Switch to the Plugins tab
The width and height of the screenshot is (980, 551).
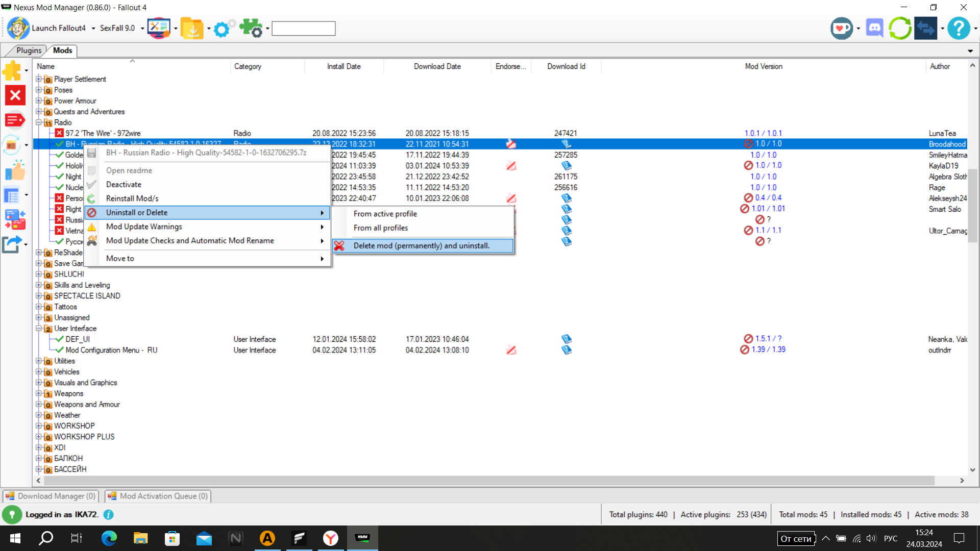tap(29, 51)
